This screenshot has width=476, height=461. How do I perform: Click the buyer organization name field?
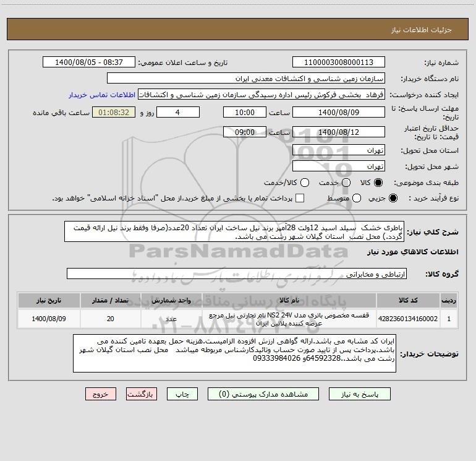coord(246,78)
